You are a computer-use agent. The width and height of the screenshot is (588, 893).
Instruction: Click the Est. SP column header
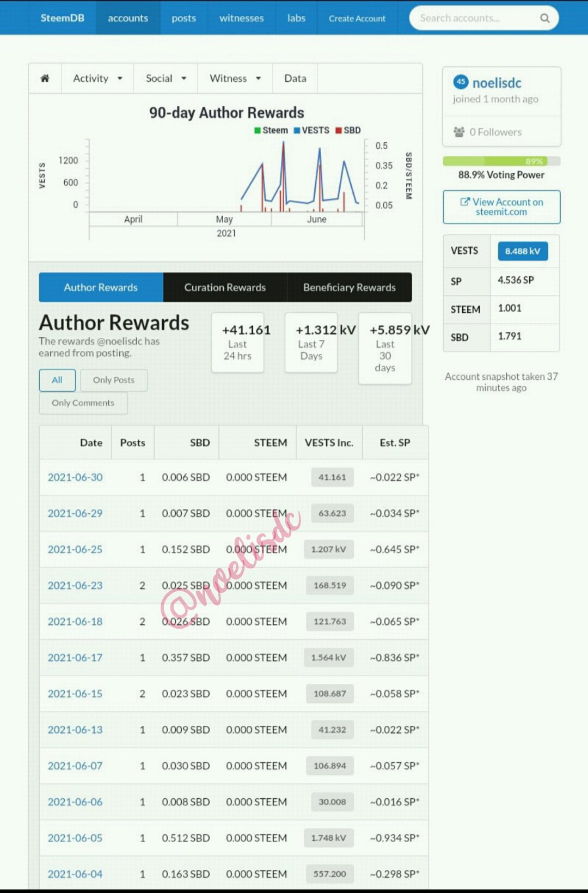395,443
